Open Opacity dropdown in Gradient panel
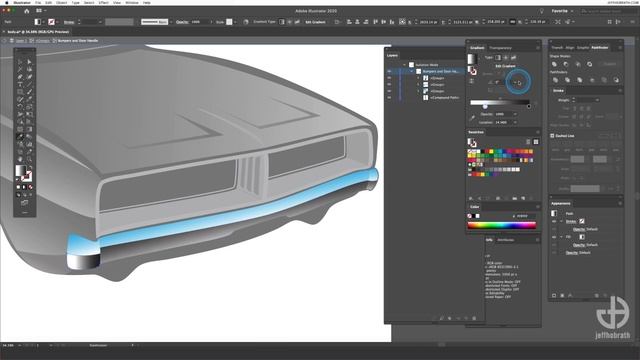The height and width of the screenshot is (360, 640). [x=515, y=114]
